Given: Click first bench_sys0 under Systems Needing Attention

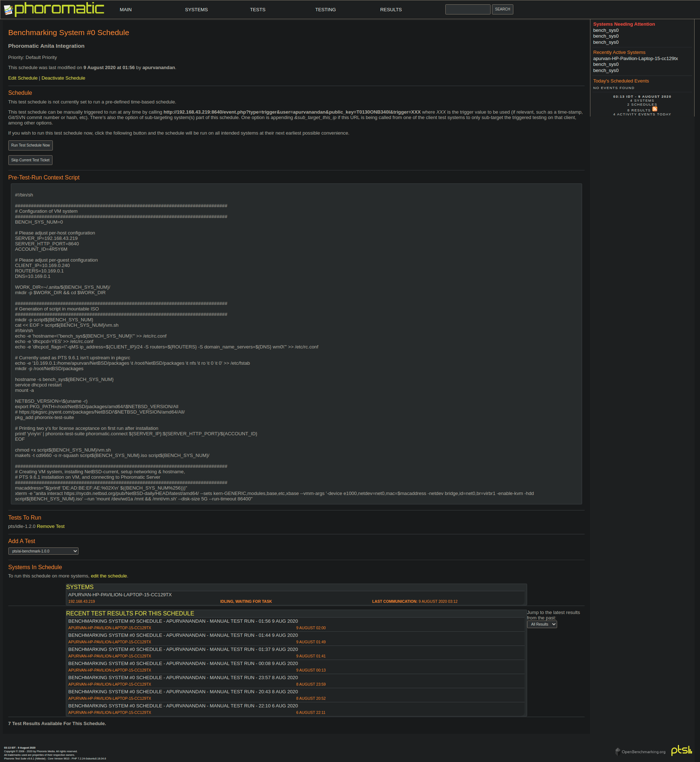Looking at the screenshot, I should click(606, 30).
